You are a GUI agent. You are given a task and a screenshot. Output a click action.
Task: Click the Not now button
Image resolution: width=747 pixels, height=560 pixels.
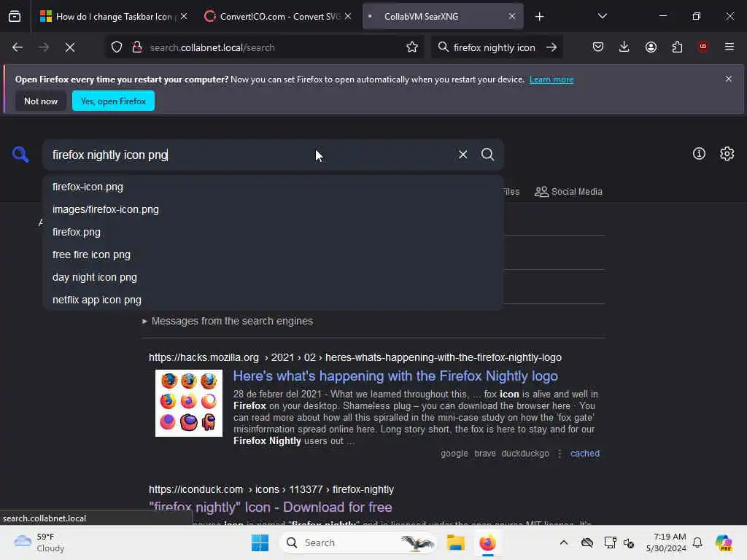point(41,101)
